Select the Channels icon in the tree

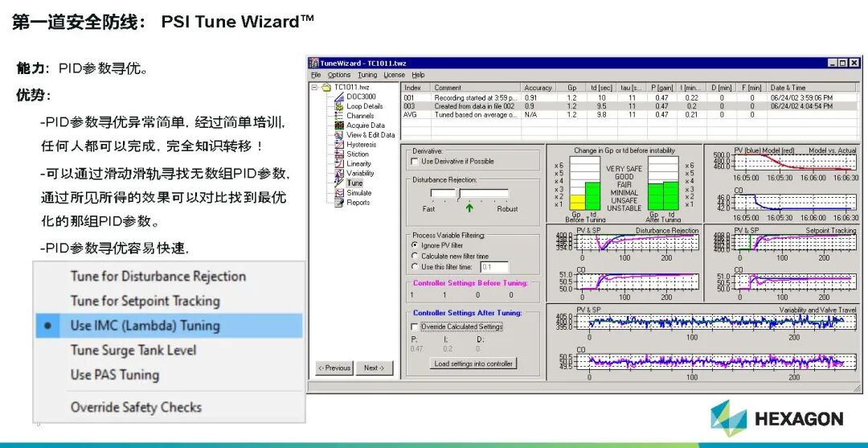[x=339, y=116]
